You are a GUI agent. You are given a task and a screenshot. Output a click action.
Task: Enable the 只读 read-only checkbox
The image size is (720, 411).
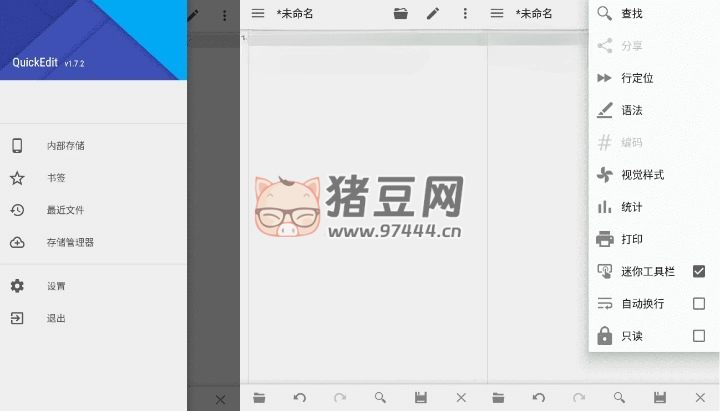tap(699, 336)
